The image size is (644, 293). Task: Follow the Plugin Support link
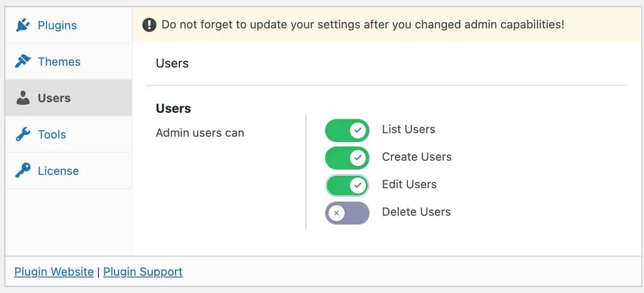click(143, 272)
